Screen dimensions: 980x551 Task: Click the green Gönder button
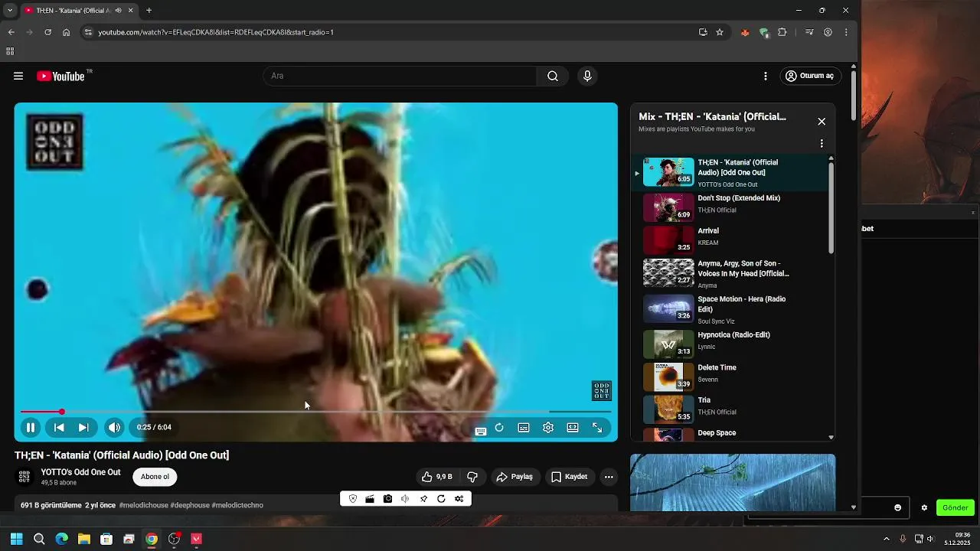click(x=955, y=507)
